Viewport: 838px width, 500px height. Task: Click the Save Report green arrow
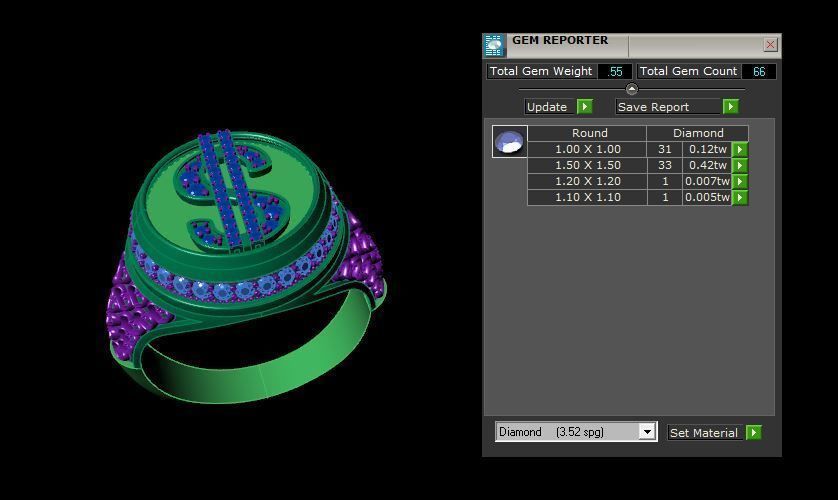(x=731, y=106)
